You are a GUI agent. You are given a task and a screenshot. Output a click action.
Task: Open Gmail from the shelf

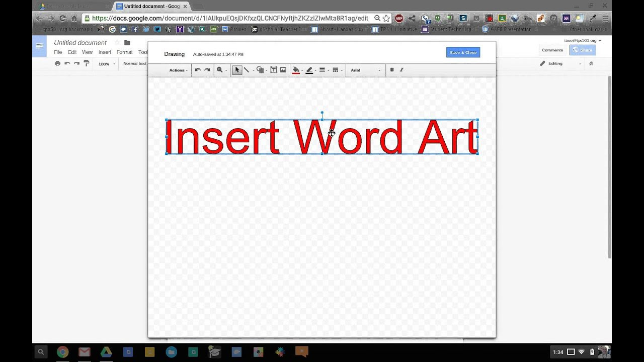click(84, 352)
